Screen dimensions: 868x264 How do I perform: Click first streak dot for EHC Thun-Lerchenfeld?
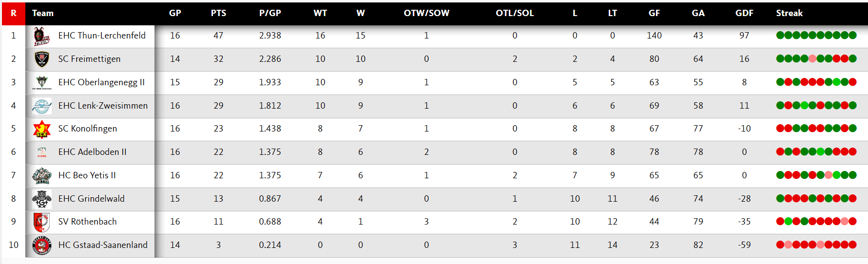click(x=780, y=35)
